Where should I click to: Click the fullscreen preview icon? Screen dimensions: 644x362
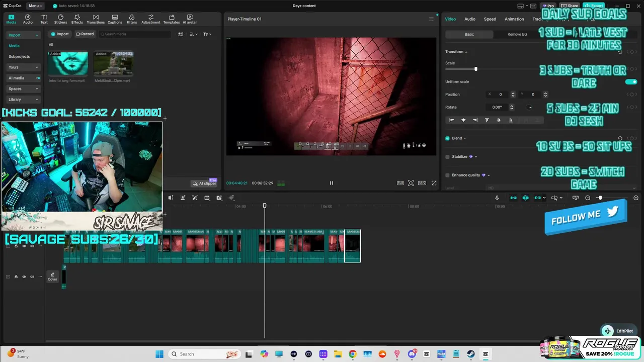434,183
